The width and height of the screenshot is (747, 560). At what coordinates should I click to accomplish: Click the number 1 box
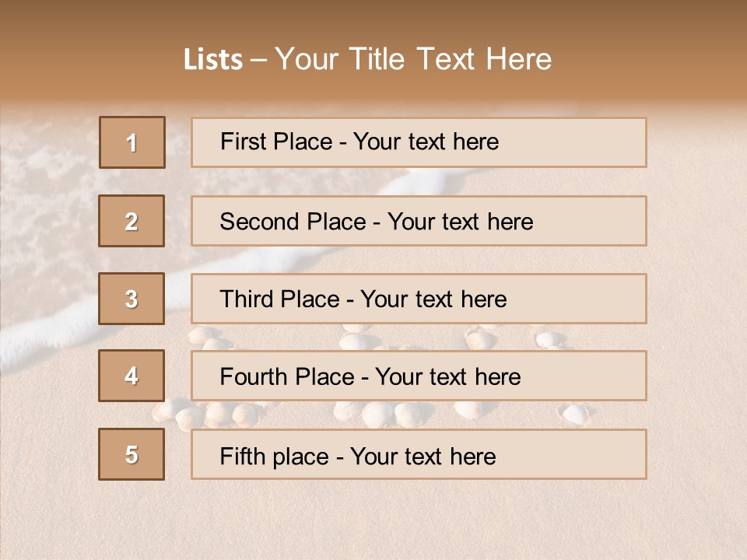[x=132, y=142]
